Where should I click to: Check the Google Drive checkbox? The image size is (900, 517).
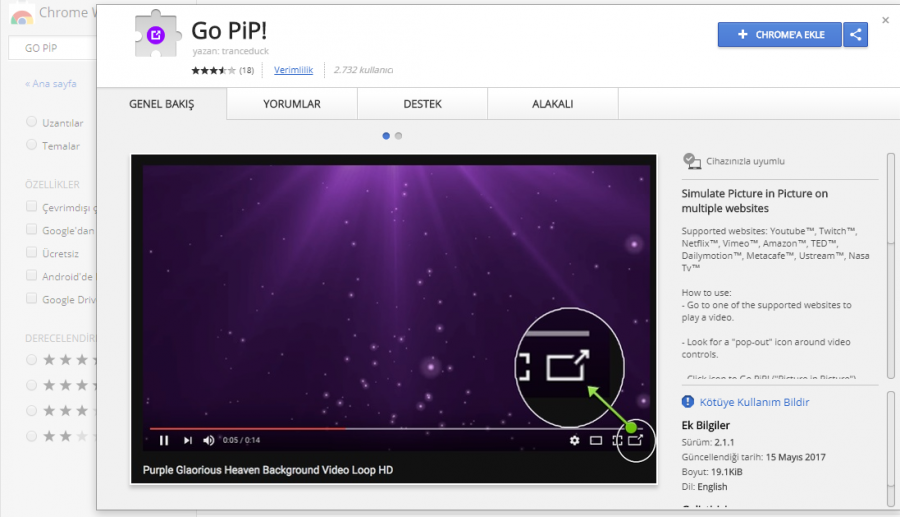click(x=32, y=298)
